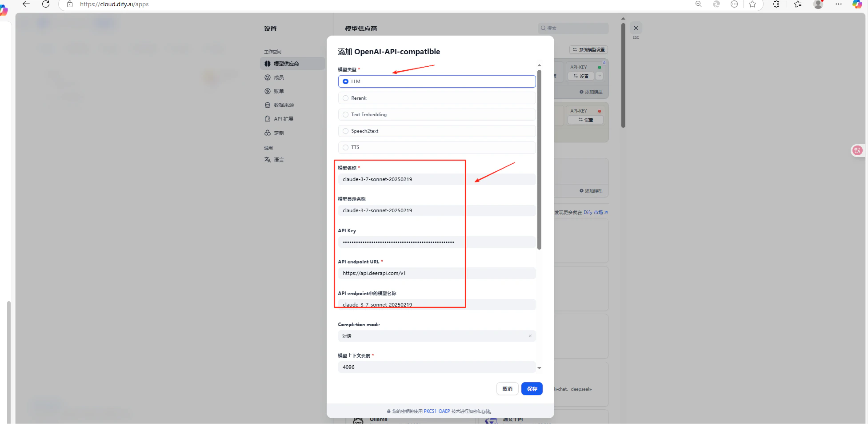Open Copilot sidebar icon

[x=857, y=4]
